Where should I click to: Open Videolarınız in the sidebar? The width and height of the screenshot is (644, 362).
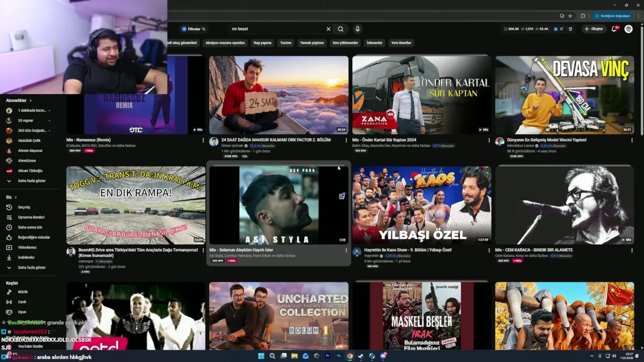coord(27,247)
